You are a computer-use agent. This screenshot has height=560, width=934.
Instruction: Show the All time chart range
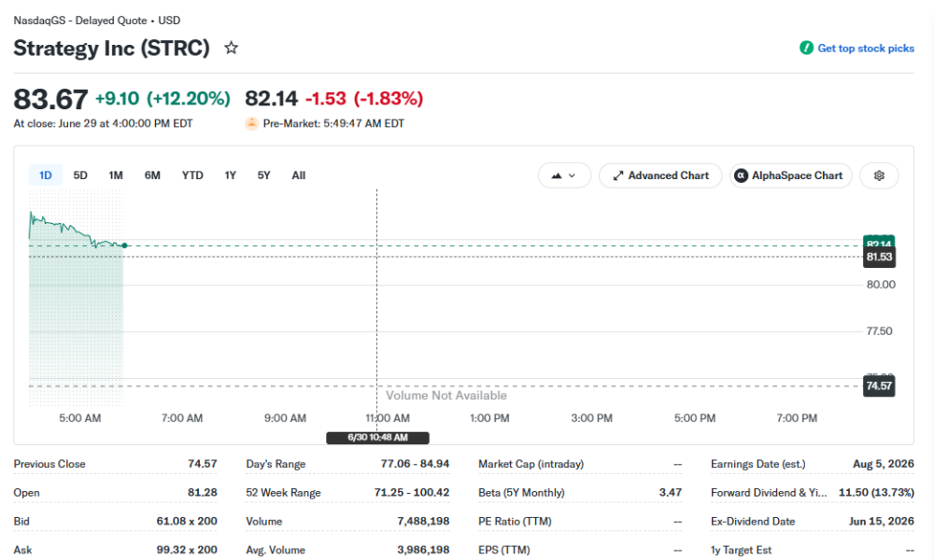click(x=299, y=175)
